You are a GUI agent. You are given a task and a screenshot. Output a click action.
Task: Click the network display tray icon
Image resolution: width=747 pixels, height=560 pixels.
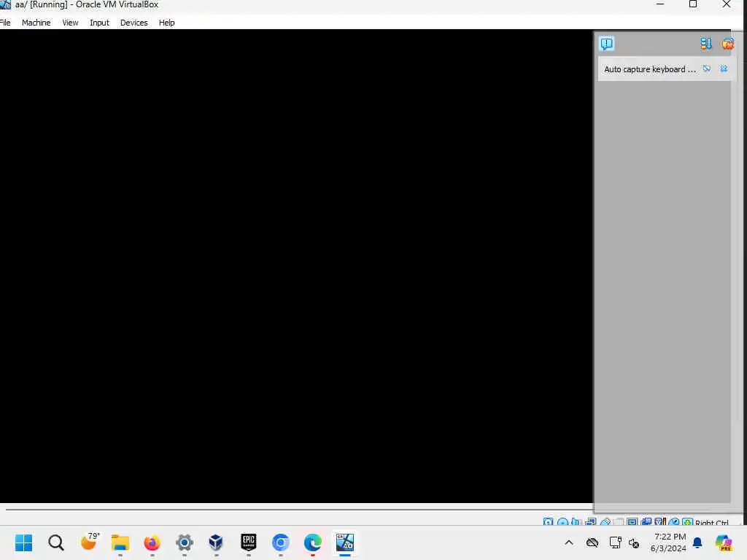coord(615,542)
